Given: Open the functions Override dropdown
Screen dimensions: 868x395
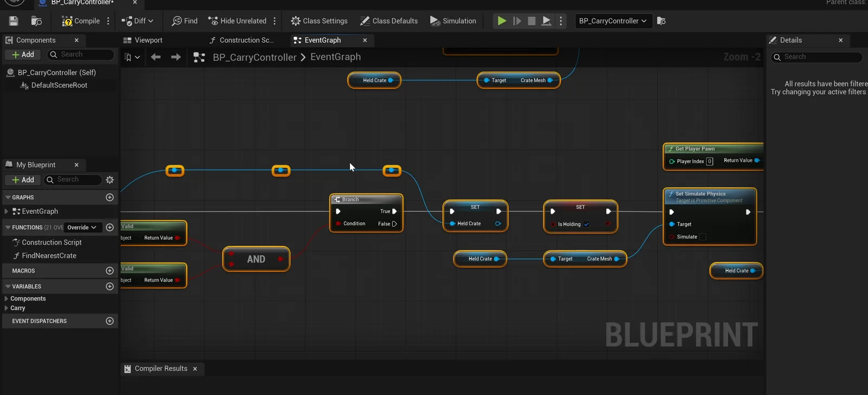Looking at the screenshot, I should click(x=82, y=228).
